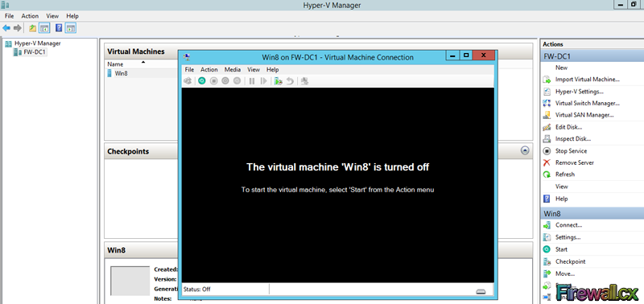The height and width of the screenshot is (304, 644).
Task: Click the Revert toolbar icon in VM Connection
Action: (x=290, y=81)
